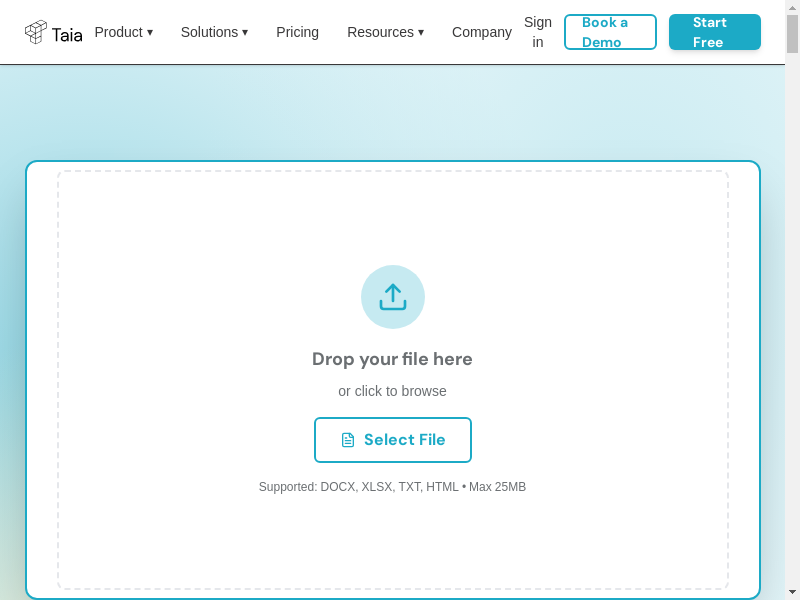Image resolution: width=800 pixels, height=600 pixels.
Task: Go to the Pricing page
Action: tap(297, 32)
